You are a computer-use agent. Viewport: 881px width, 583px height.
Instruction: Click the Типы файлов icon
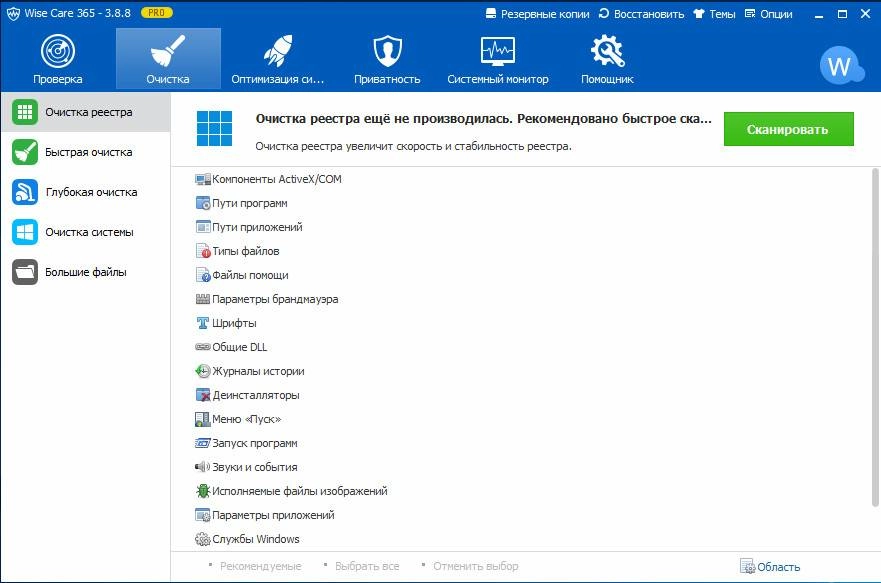[203, 251]
